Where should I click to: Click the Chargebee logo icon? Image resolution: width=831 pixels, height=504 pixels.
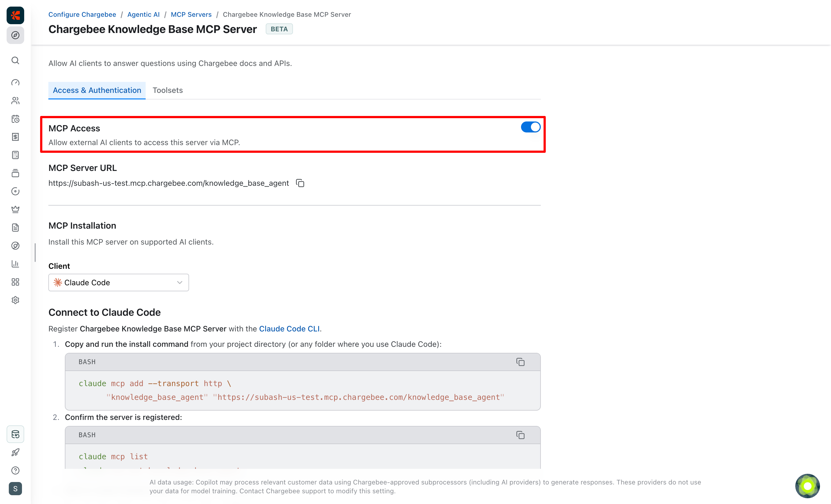[15, 15]
